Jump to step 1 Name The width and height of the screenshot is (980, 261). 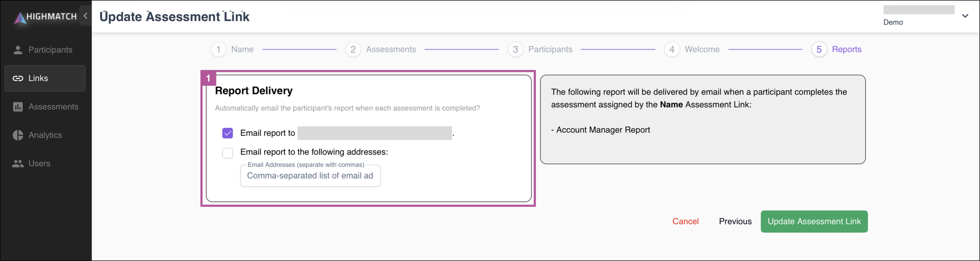coord(232,49)
